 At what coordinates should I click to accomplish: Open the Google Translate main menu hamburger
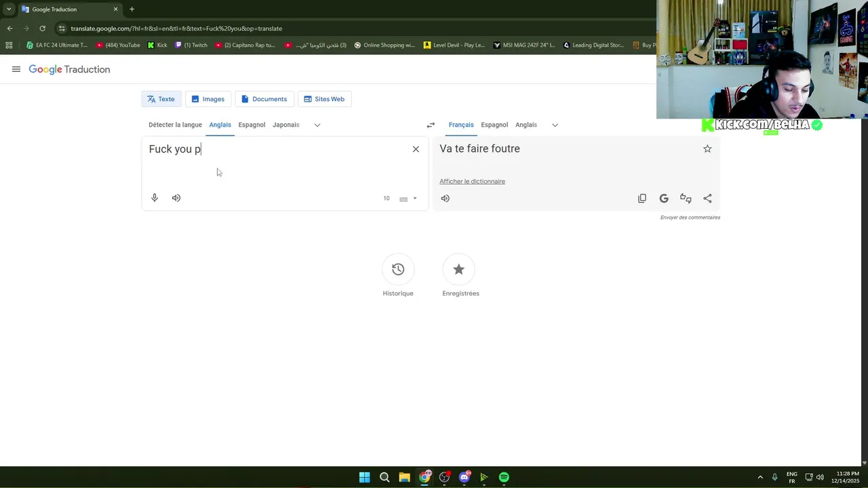(16, 69)
